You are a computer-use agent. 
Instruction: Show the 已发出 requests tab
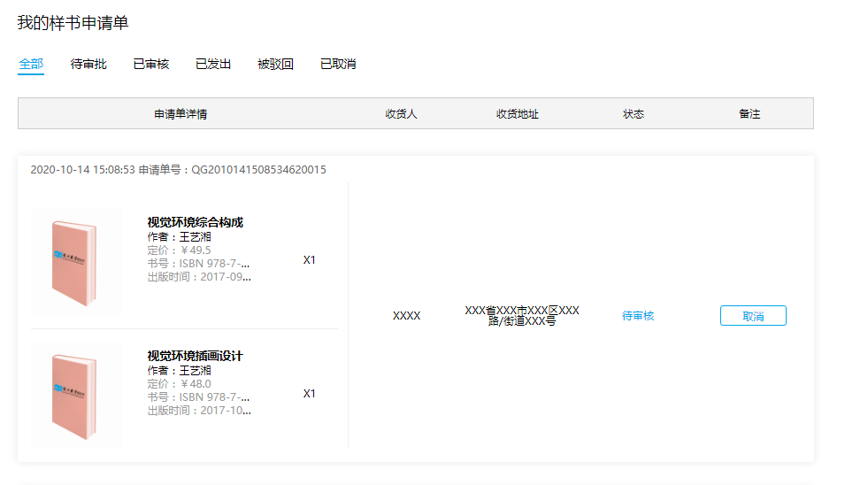point(213,64)
